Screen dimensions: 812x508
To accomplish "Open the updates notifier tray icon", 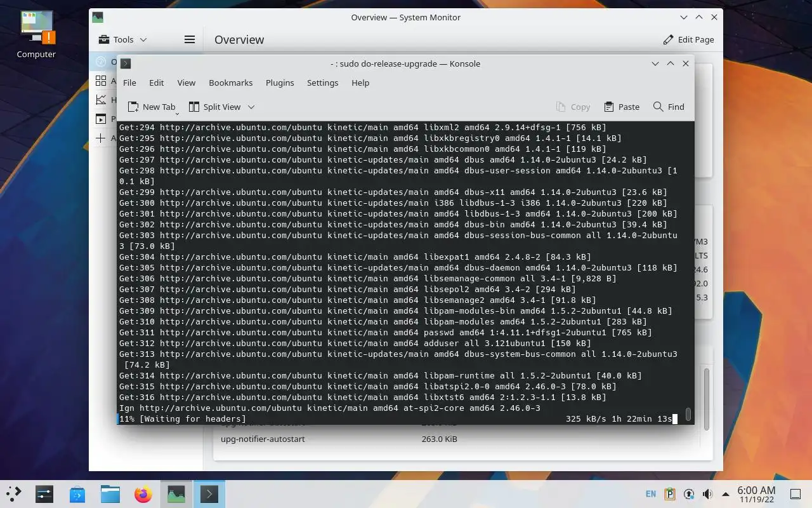I will click(689, 493).
